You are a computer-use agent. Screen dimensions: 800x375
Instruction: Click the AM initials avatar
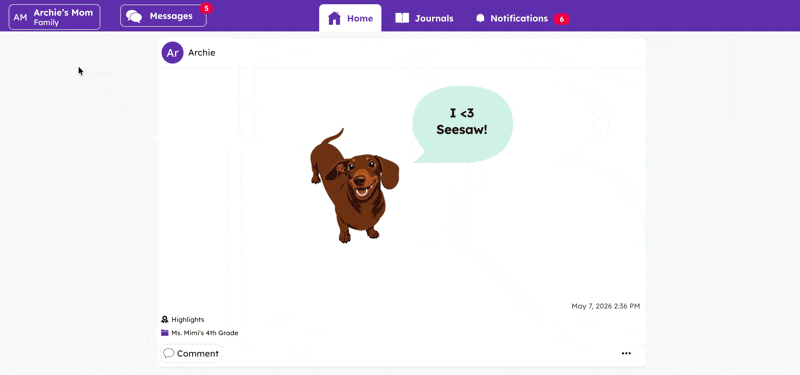pos(20,18)
